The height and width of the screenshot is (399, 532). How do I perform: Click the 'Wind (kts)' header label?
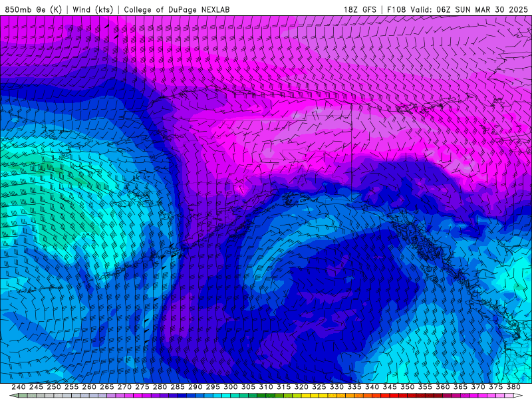(93, 9)
